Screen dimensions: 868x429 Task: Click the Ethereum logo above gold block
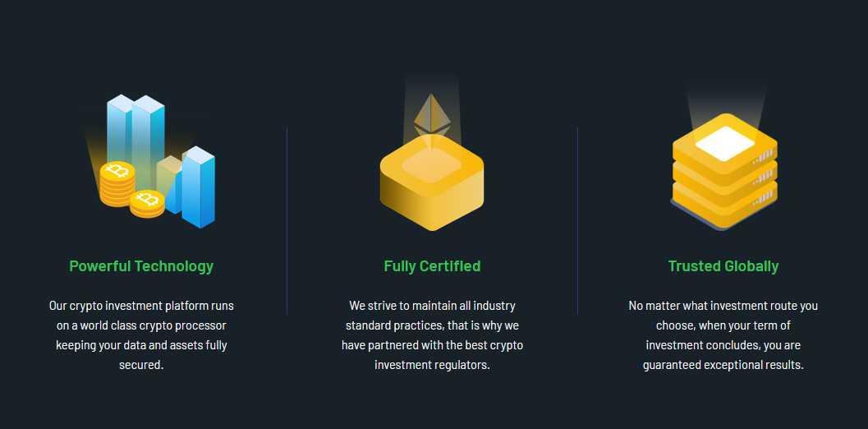432,122
